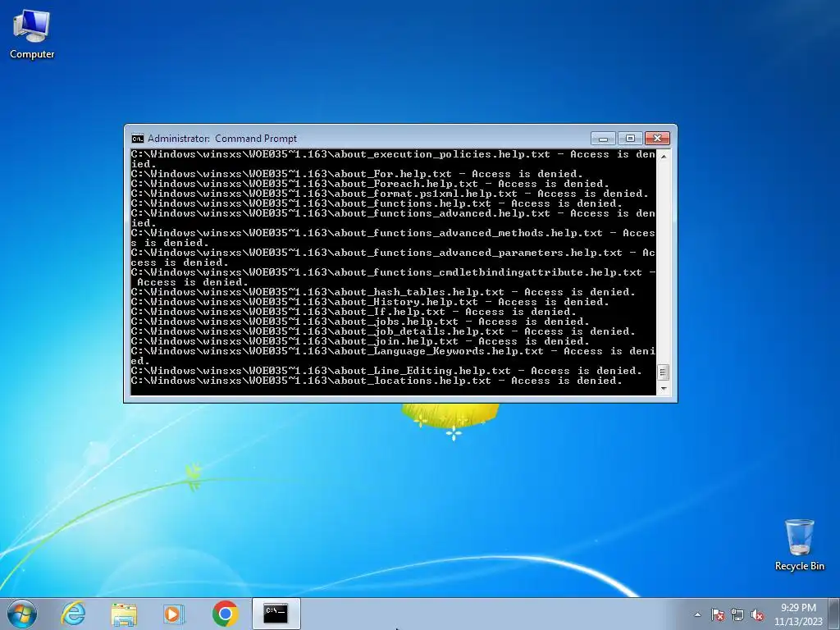
Task: Click the about_If.help.txt output line
Action: coord(354,312)
